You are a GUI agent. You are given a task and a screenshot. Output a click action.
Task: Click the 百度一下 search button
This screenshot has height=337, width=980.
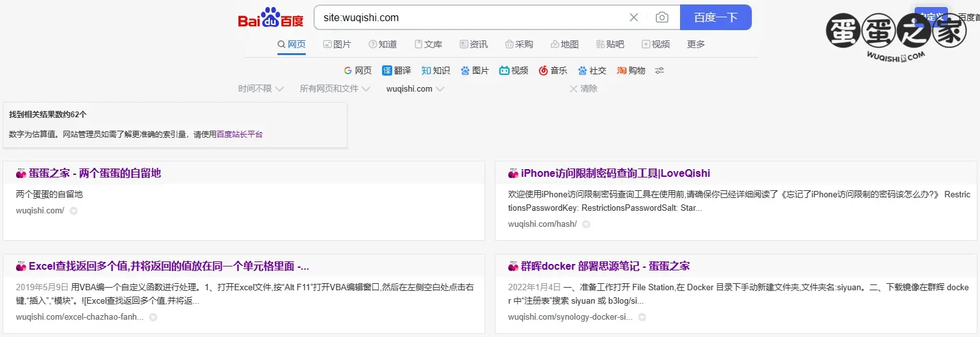(x=716, y=18)
